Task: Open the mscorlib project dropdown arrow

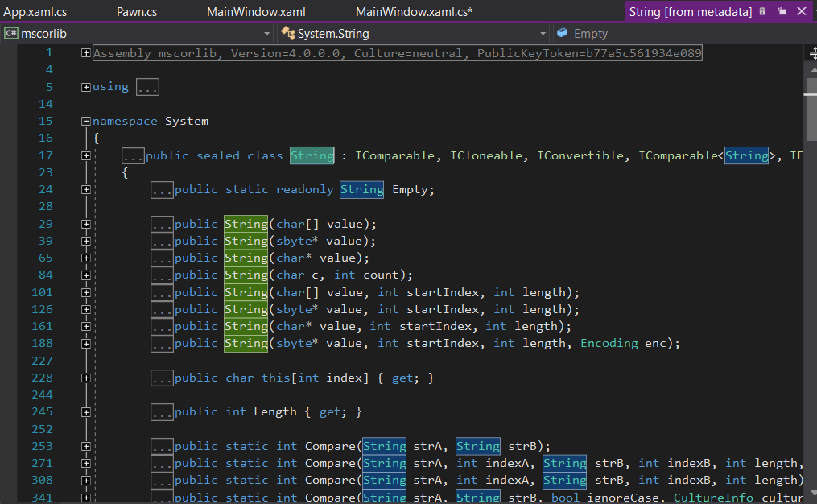Action: coord(267,34)
